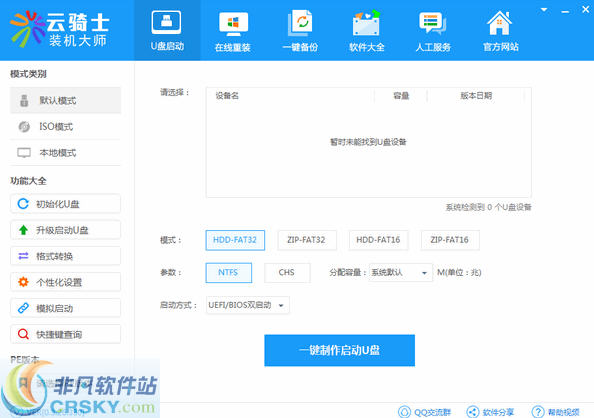The image size is (594, 418).
Task: Open 快捷键查询
Action: pyautogui.click(x=65, y=334)
